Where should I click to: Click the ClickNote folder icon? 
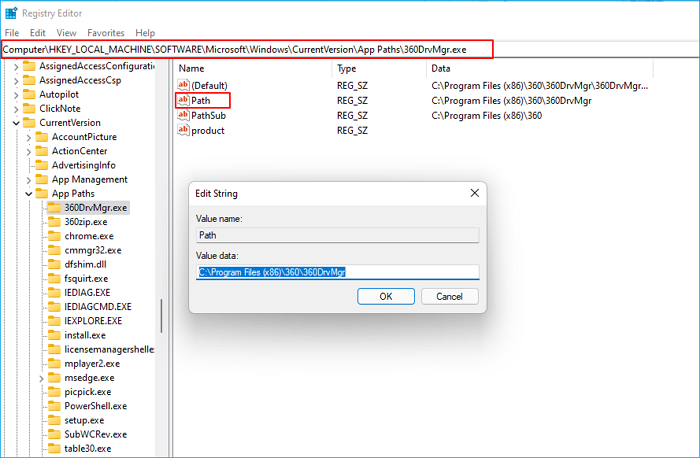pyautogui.click(x=29, y=108)
